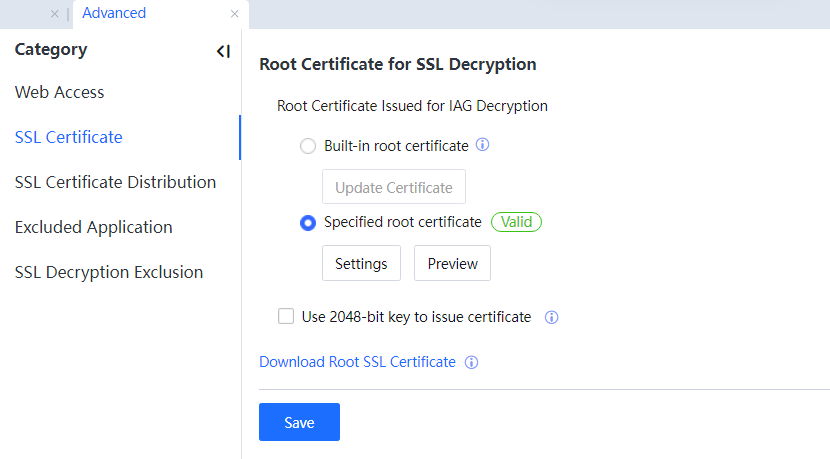Switch to the Advanced tab
The image size is (830, 459).
(114, 13)
